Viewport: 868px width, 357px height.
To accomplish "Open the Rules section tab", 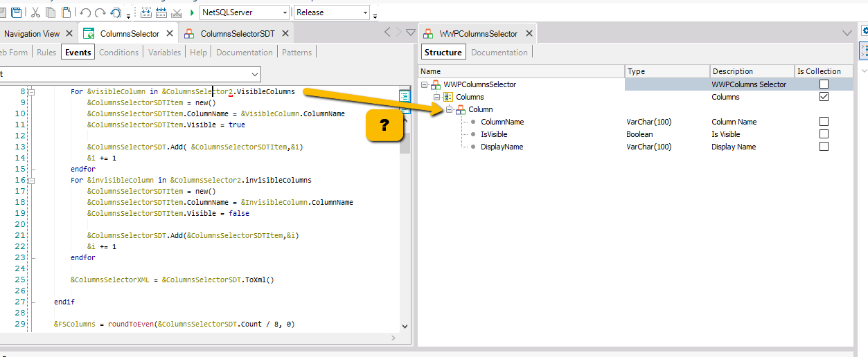I will point(46,52).
